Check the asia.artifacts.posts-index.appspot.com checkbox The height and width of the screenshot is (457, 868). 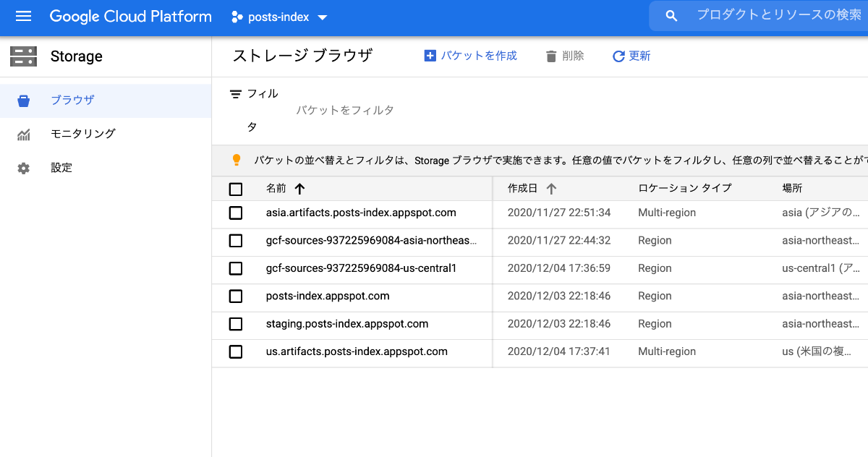[x=236, y=213]
